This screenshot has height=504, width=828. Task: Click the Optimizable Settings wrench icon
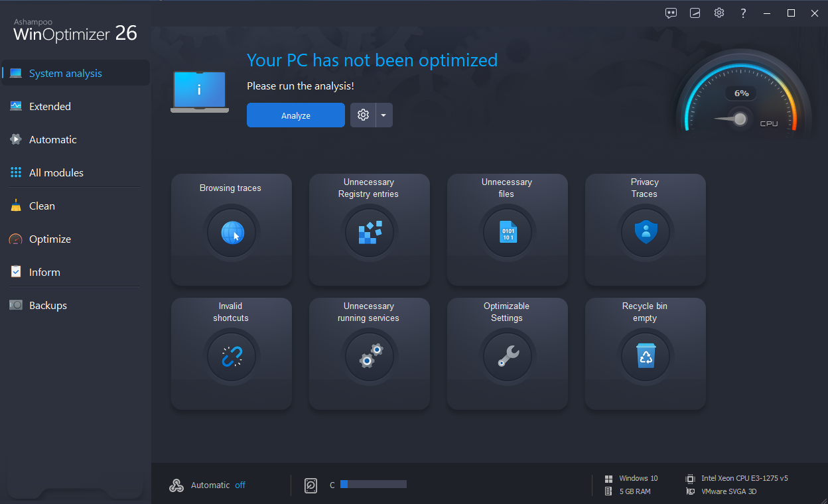(508, 357)
